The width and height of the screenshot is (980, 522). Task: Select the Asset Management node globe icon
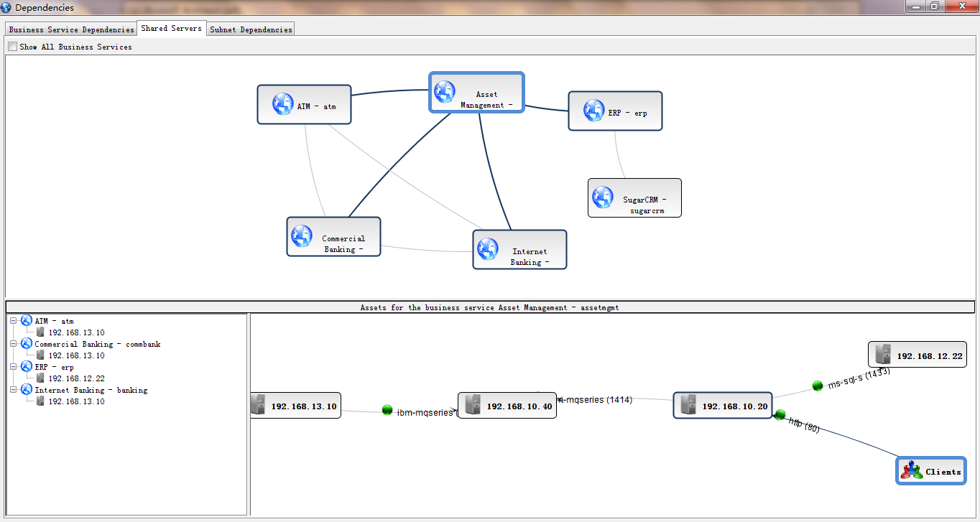pos(445,91)
